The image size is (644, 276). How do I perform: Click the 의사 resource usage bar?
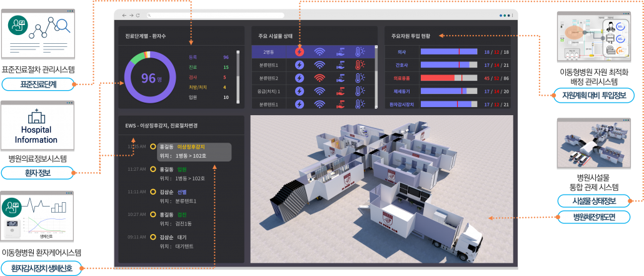pyautogui.click(x=449, y=52)
